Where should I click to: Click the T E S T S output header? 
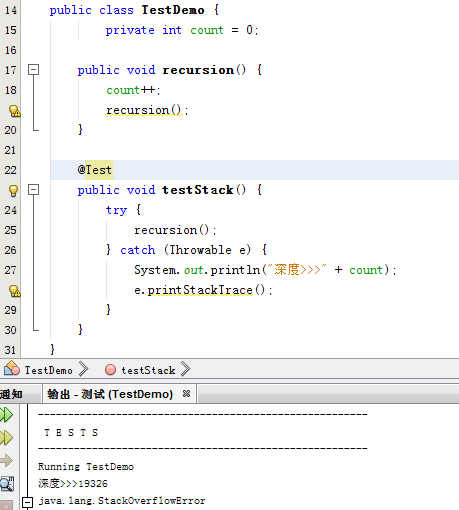pyautogui.click(x=71, y=433)
